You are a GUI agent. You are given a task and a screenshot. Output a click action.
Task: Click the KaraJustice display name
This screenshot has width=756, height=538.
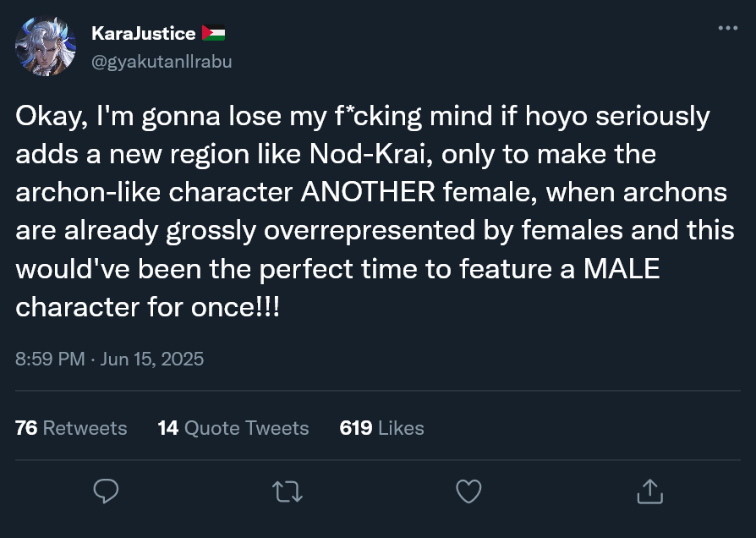[144, 34]
